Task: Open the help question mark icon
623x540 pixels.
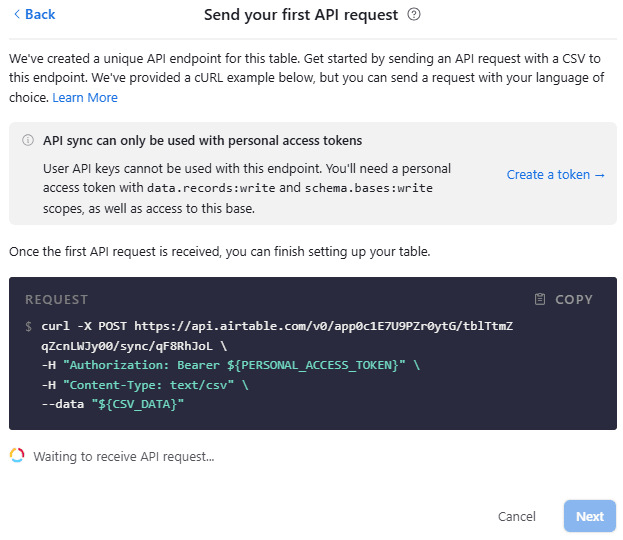Action: [x=414, y=15]
